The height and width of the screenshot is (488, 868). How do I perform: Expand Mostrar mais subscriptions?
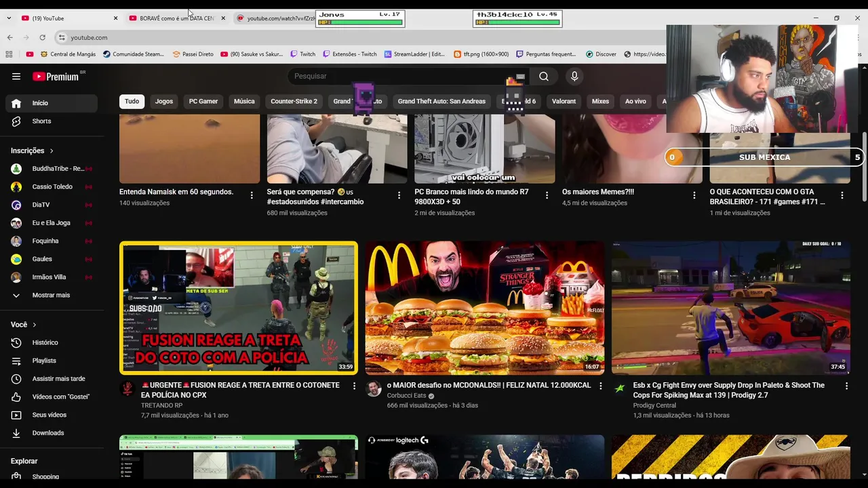(52, 296)
